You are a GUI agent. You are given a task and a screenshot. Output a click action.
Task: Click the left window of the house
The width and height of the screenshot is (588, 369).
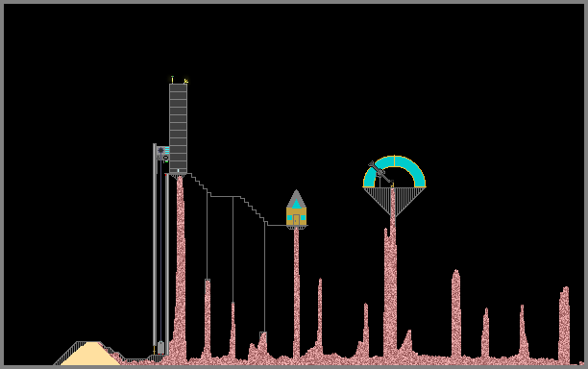click(x=289, y=217)
